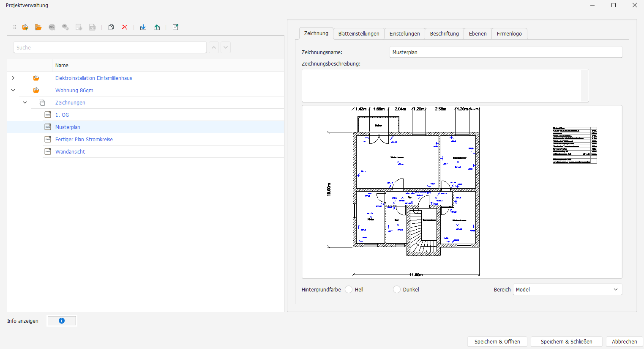Click the green export arrow icon
Image resolution: width=644 pixels, height=349 pixels.
tap(157, 27)
